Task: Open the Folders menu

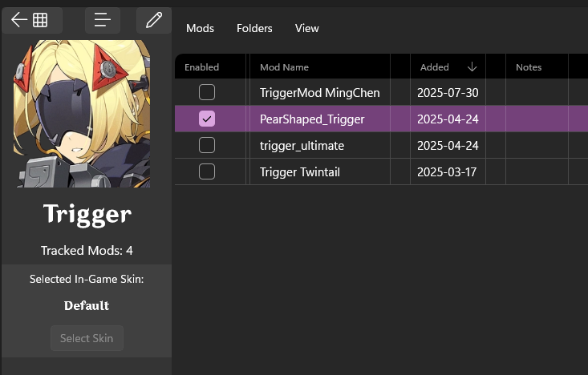Action: pyautogui.click(x=254, y=29)
